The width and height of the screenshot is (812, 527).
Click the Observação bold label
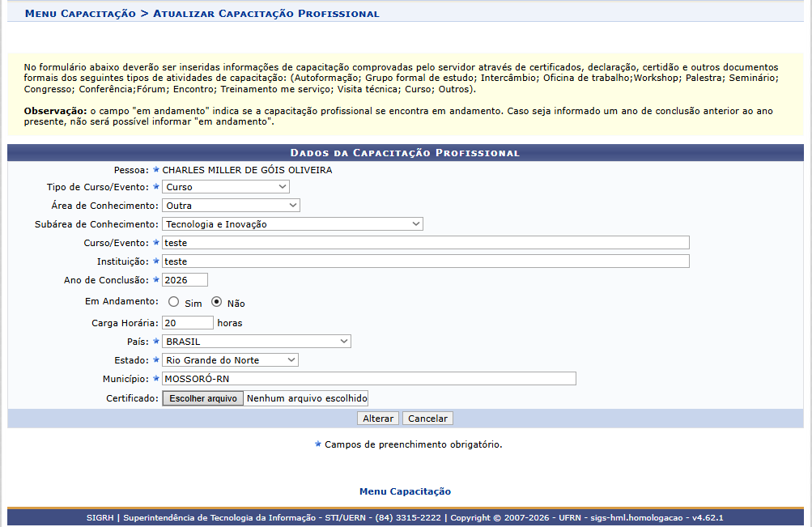55,111
